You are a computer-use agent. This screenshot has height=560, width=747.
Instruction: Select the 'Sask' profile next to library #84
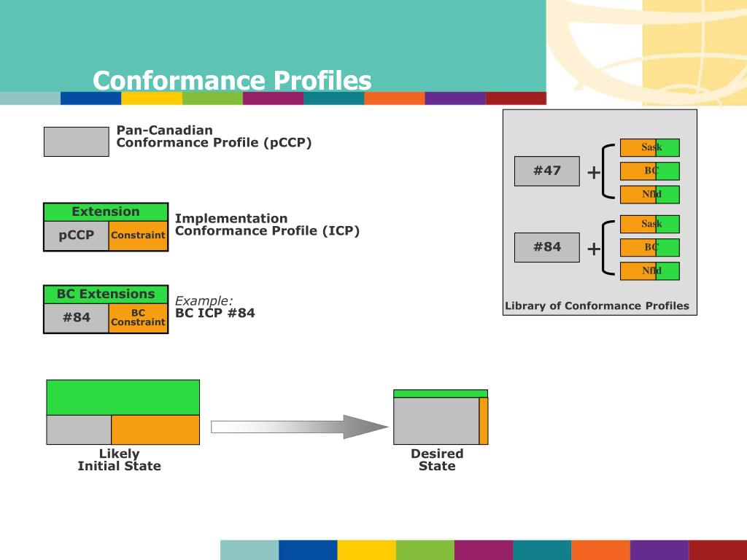click(x=650, y=225)
